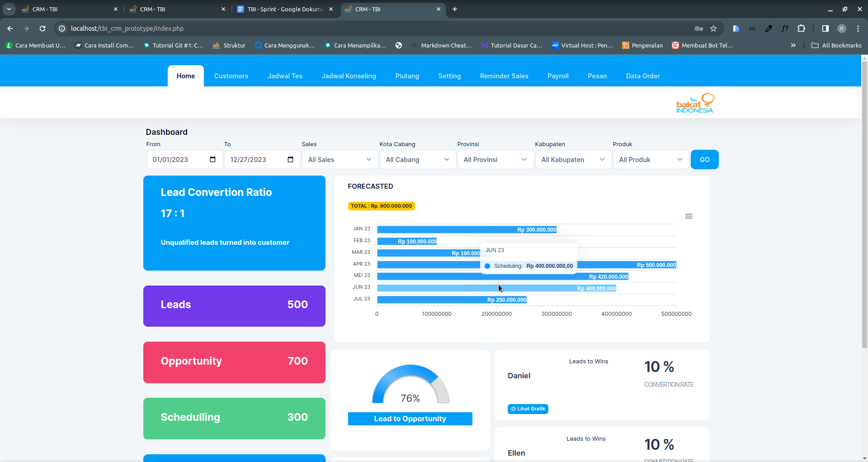
Task: Open the saved passwords key icon
Action: (x=699, y=29)
